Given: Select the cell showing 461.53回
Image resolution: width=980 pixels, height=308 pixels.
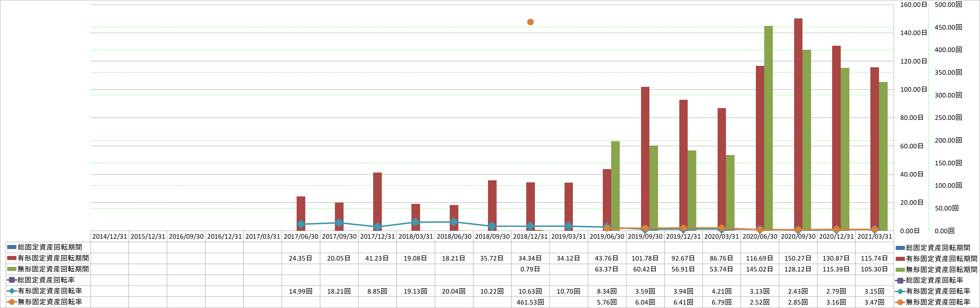Looking at the screenshot, I should click(x=530, y=302).
